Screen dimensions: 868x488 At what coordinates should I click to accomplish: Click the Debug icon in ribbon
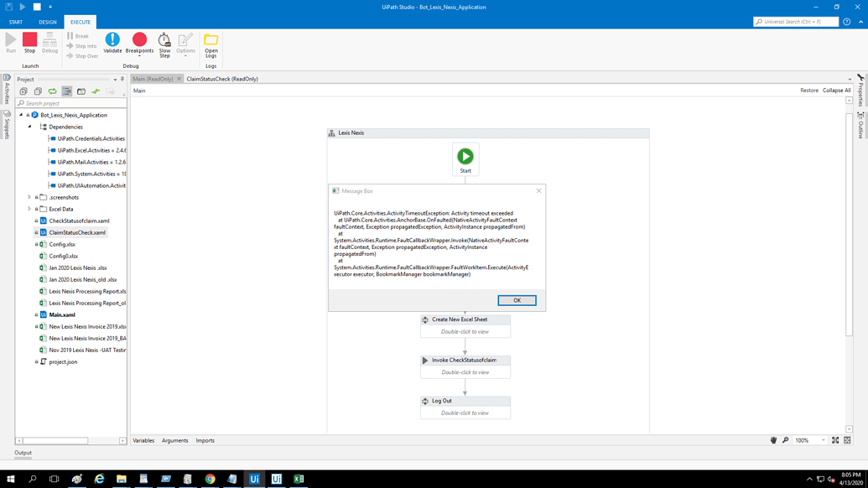tap(49, 43)
